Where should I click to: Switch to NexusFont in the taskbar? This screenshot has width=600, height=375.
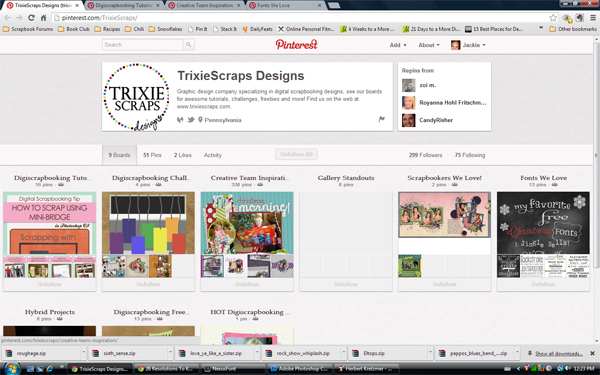click(232, 369)
